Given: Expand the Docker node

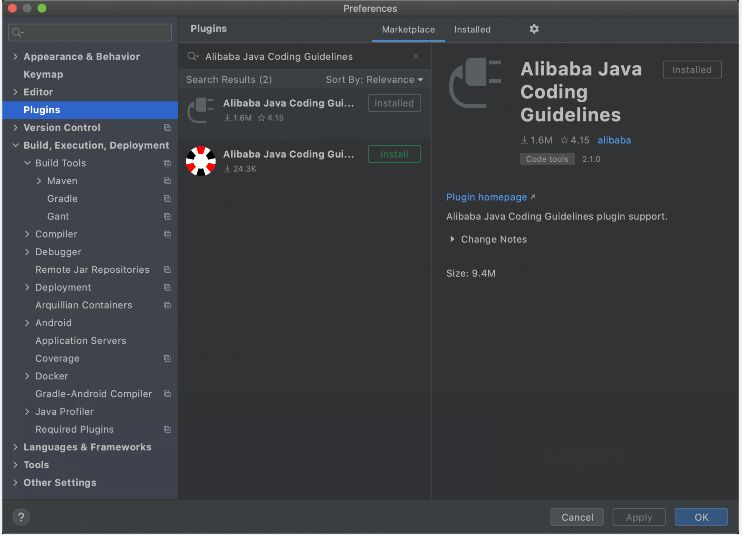Looking at the screenshot, I should 27,377.
